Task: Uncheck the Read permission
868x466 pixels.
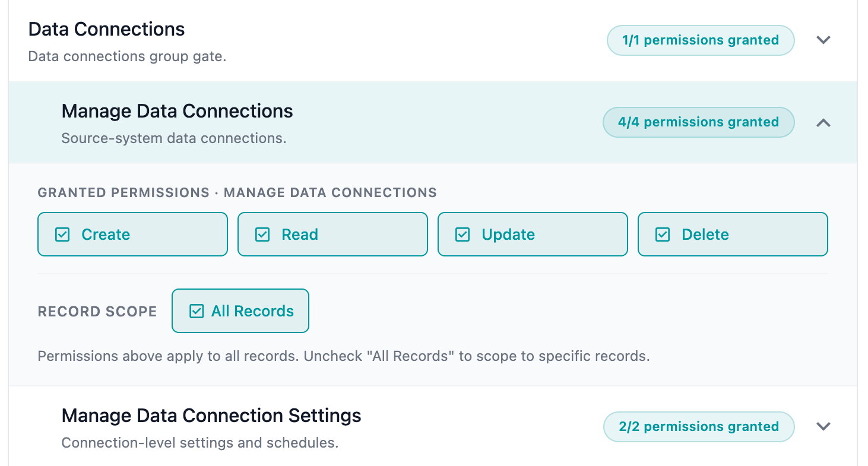Action: pos(332,234)
